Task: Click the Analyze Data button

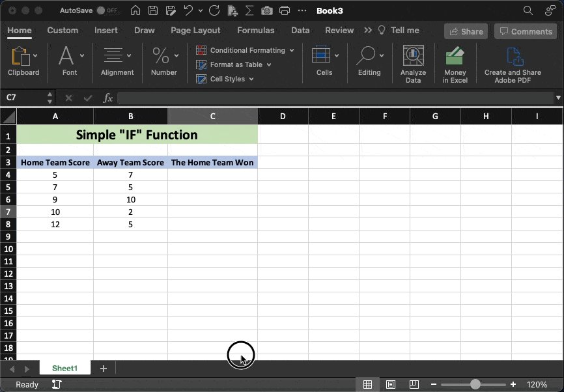Action: click(x=414, y=64)
